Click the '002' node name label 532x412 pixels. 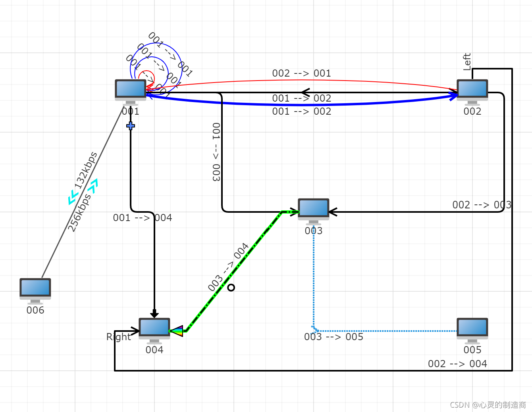[x=472, y=111]
